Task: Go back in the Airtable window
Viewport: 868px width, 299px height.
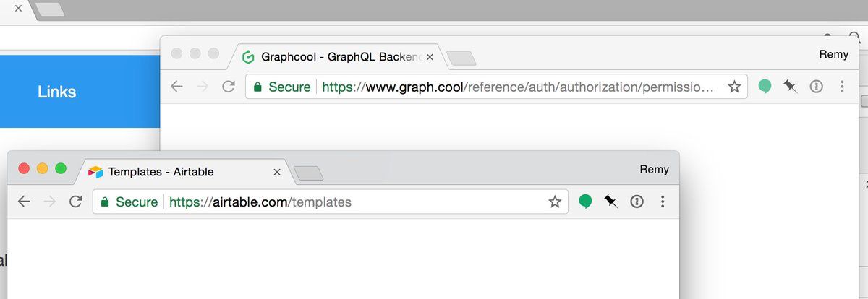Action: pos(25,201)
